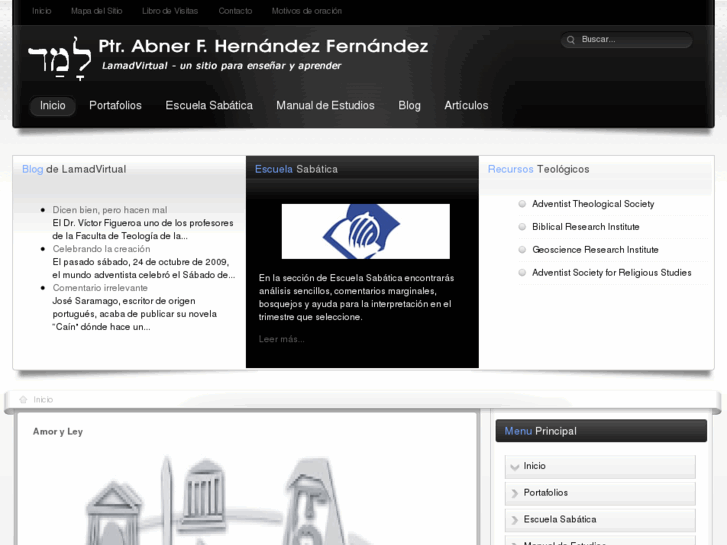Select Portafolios in main navigation

click(x=115, y=106)
